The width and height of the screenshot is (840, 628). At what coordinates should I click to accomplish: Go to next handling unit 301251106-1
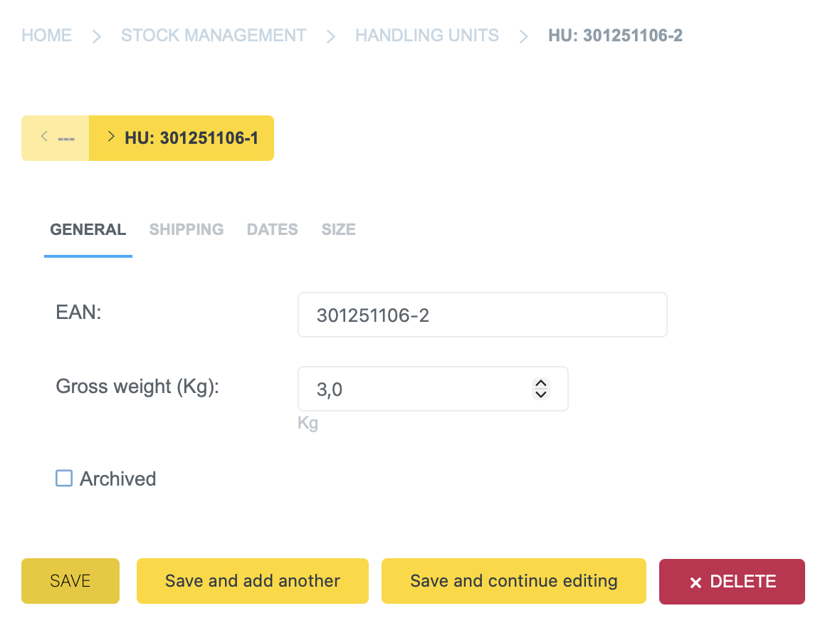coord(182,138)
